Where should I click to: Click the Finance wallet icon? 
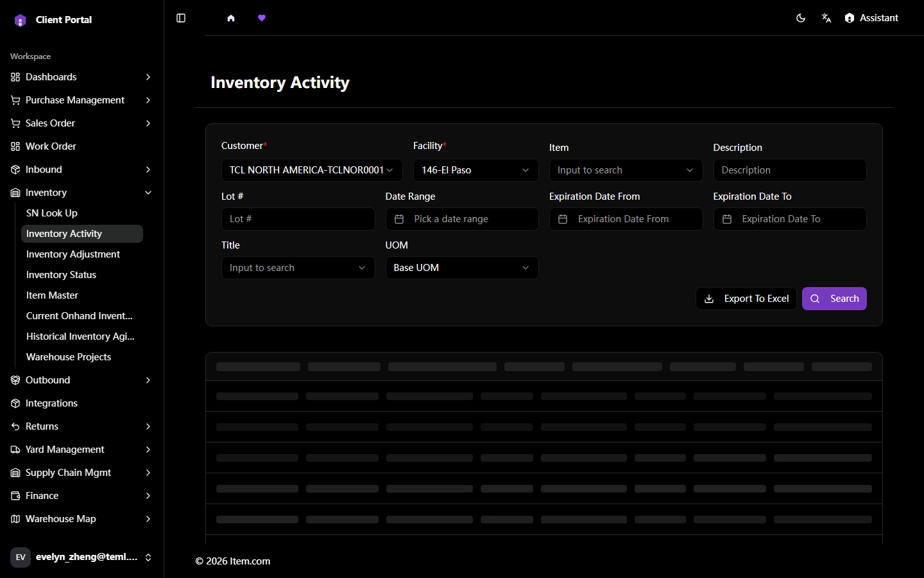tap(15, 496)
